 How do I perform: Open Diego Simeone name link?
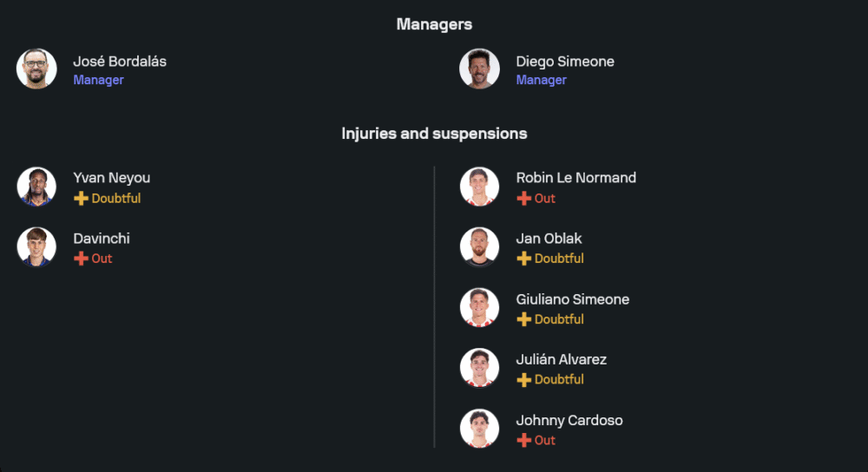tap(565, 62)
